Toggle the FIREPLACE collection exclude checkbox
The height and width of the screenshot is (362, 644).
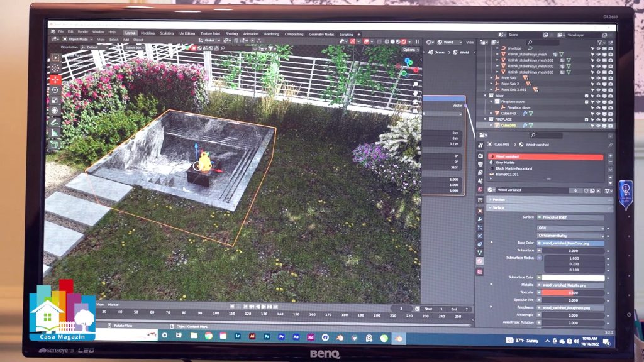point(586,118)
